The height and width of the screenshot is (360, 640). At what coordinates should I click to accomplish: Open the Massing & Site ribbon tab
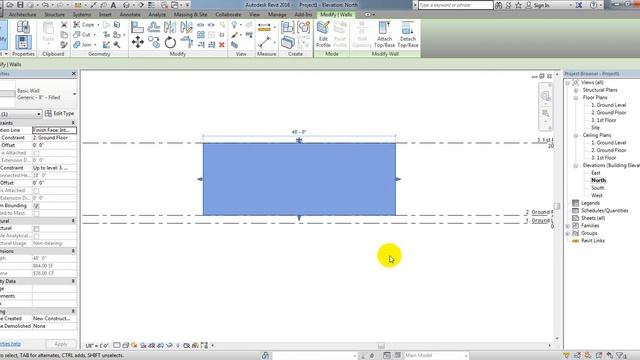coord(191,14)
